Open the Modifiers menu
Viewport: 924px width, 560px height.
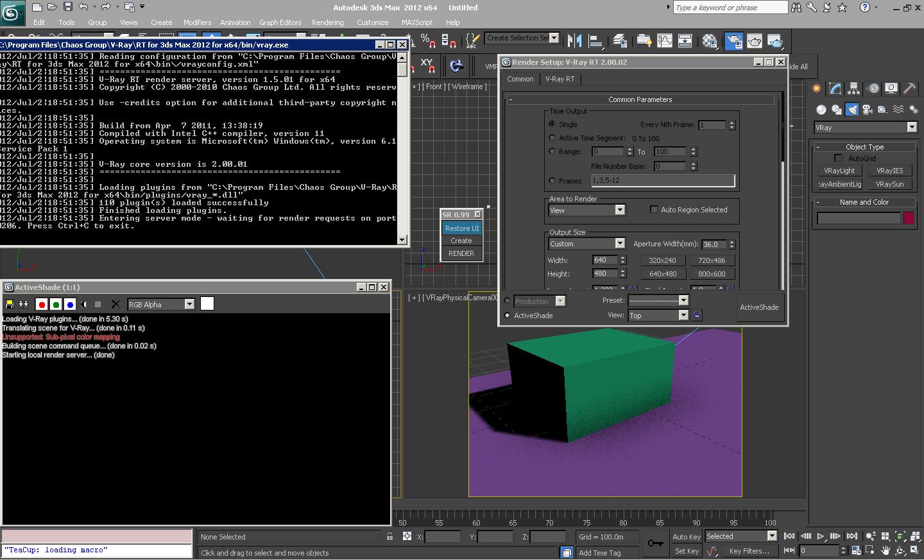[x=197, y=22]
